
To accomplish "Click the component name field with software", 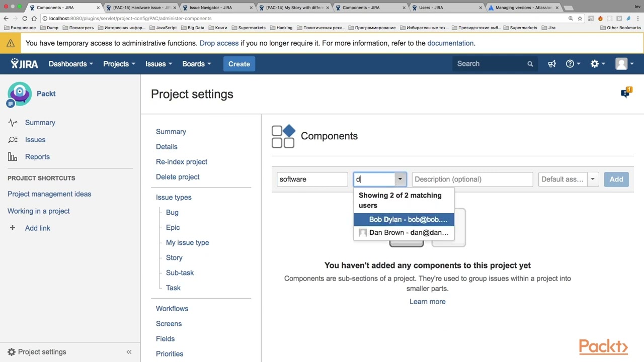I will pos(312,179).
